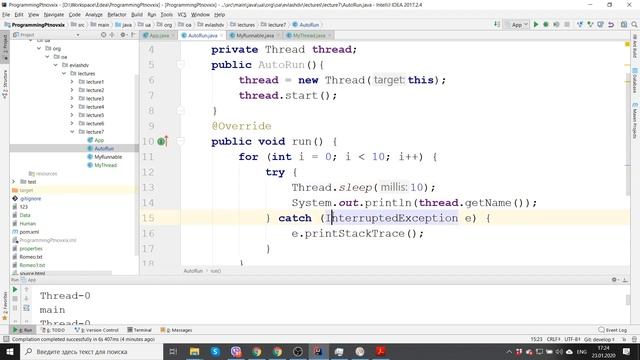Open the Version Control tool window
Image resolution: width=640 pixels, height=360 pixels.
tap(96, 330)
